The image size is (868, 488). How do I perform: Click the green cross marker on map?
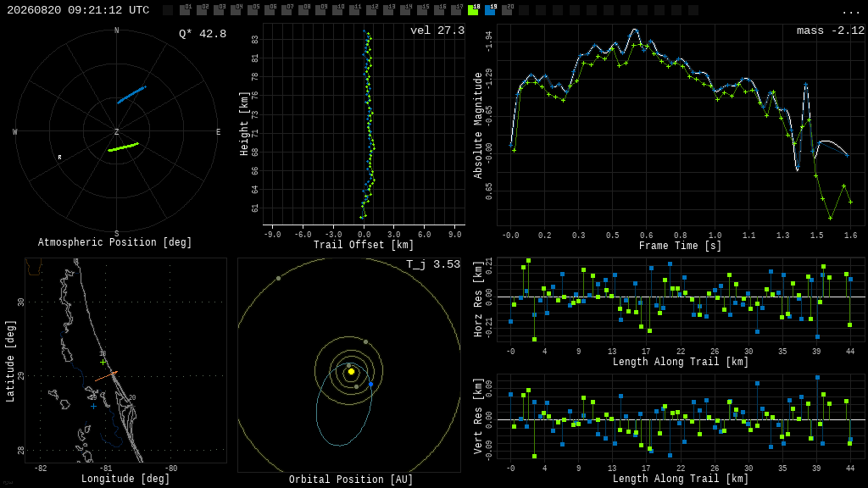click(x=103, y=363)
